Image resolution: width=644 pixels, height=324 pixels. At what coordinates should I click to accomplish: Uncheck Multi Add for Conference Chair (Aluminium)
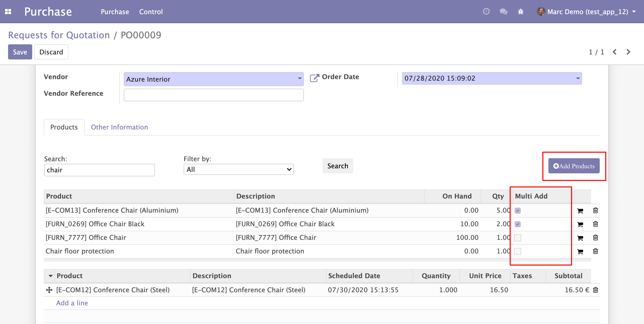pos(517,211)
